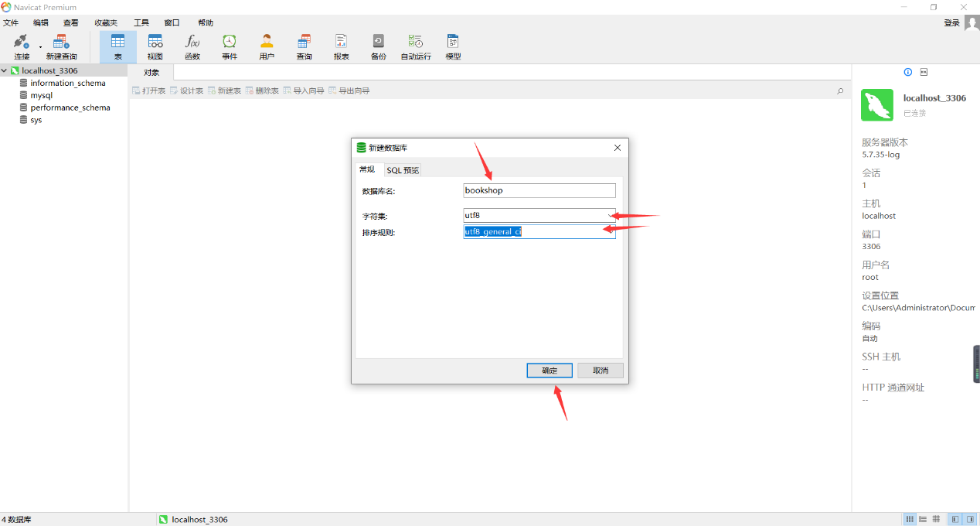Switch to list view via status bar icon
This screenshot has width=980, height=526.
(x=923, y=519)
